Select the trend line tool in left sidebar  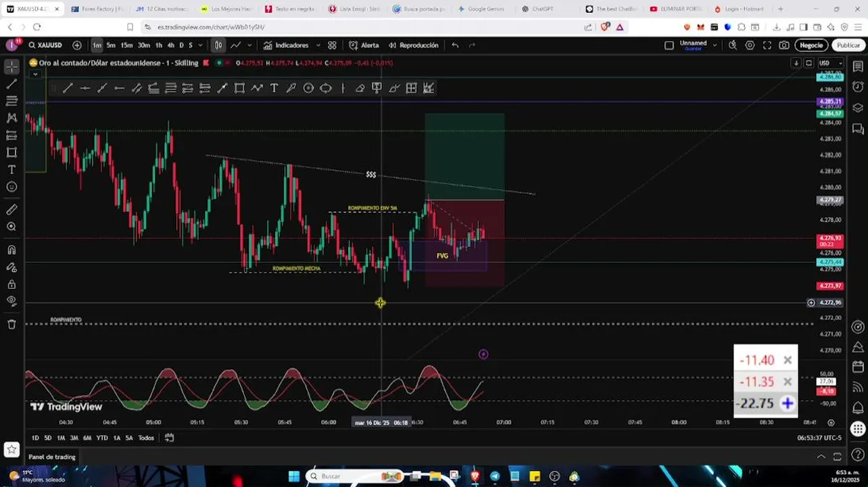(x=11, y=84)
